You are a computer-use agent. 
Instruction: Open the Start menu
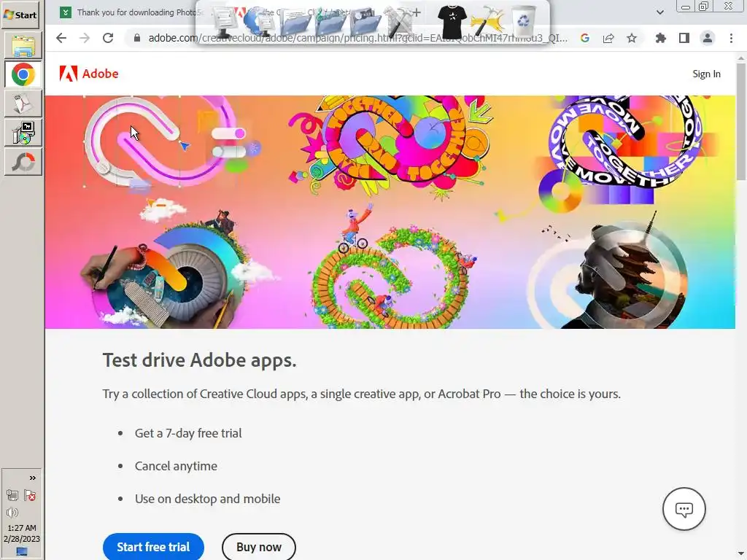point(20,15)
